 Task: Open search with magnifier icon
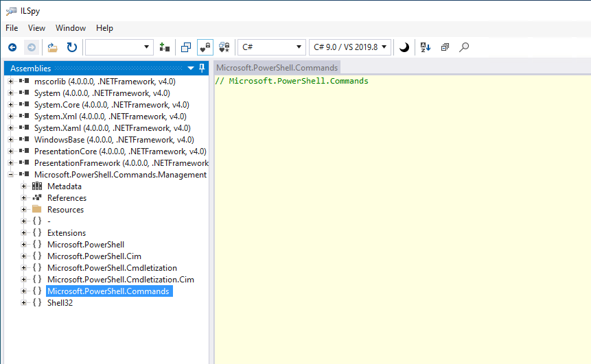click(x=464, y=47)
